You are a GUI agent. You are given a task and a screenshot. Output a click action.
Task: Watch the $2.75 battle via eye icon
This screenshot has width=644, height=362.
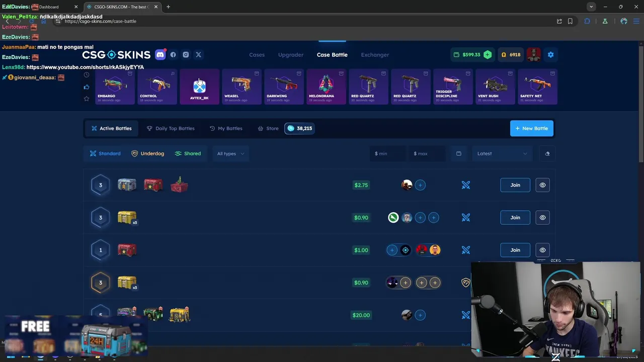(542, 185)
